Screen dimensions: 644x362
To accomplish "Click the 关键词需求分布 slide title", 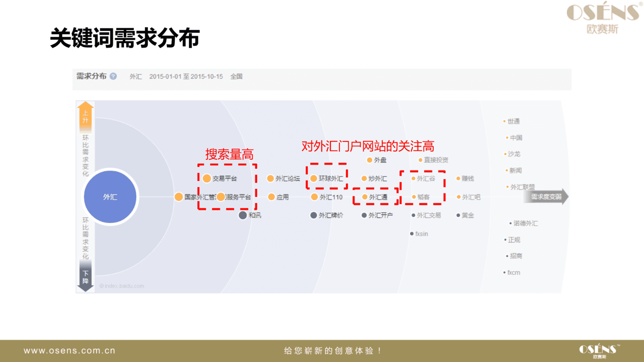I will click(125, 38).
